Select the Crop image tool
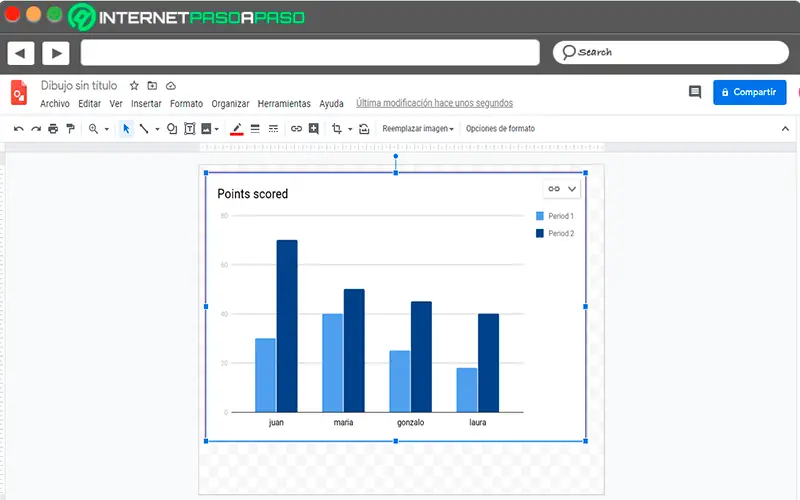This screenshot has width=800, height=500. tap(337, 129)
